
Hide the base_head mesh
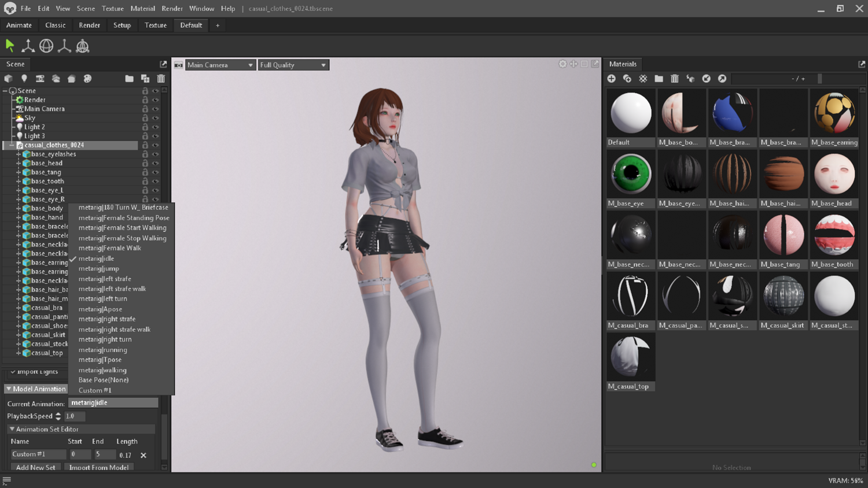click(155, 163)
